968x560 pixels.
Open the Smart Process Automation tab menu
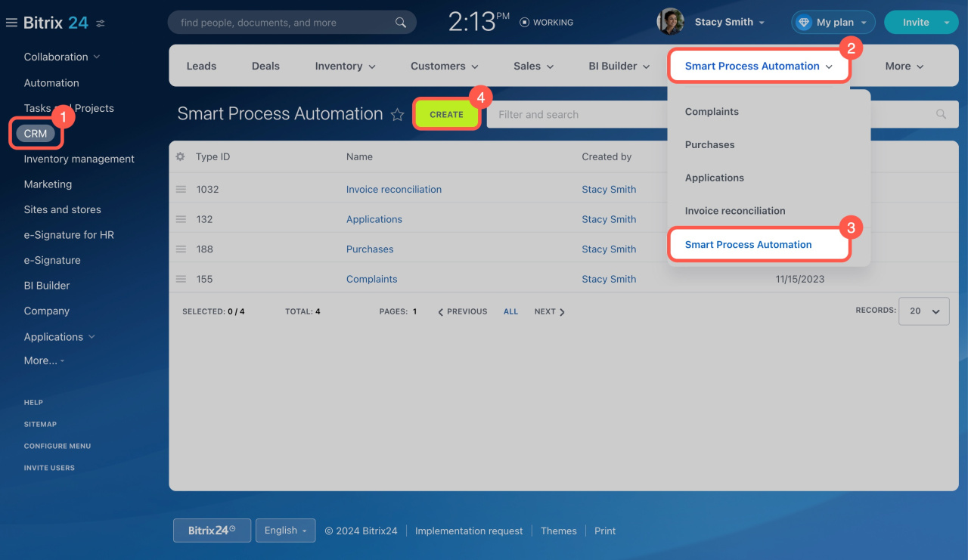pyautogui.click(x=759, y=66)
